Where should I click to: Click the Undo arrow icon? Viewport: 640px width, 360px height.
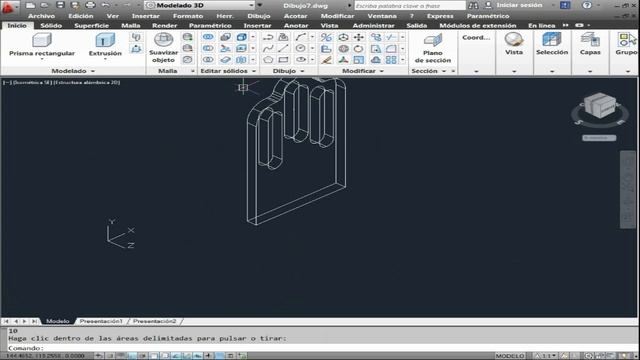[x=105, y=5]
